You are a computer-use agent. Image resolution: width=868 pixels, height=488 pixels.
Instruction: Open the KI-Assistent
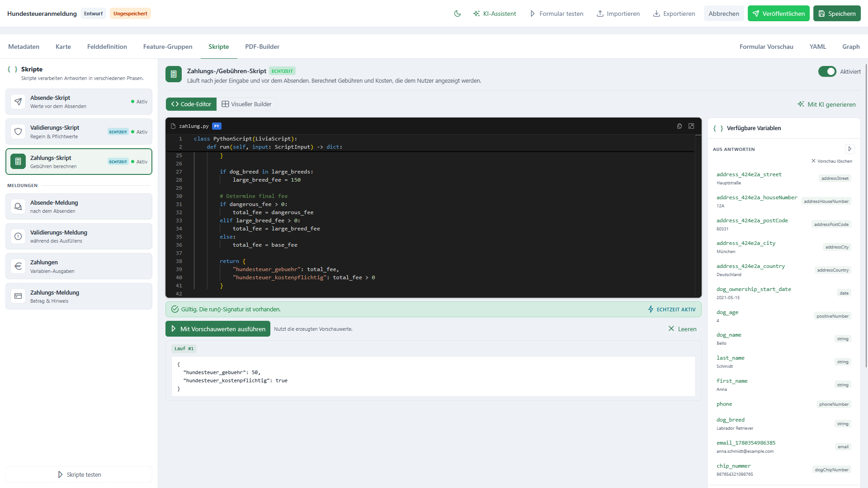point(495,14)
